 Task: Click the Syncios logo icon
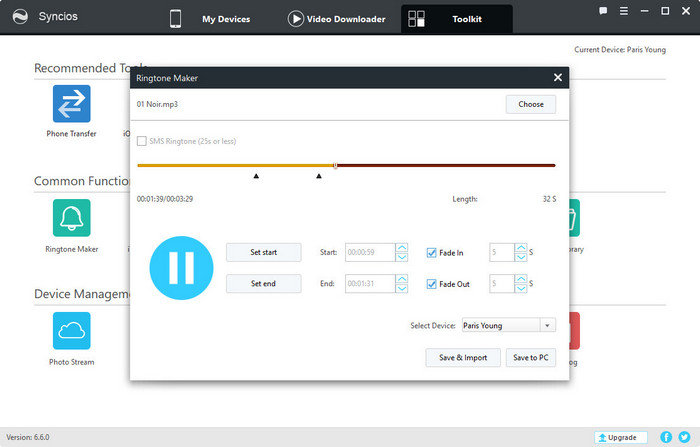[x=20, y=17]
